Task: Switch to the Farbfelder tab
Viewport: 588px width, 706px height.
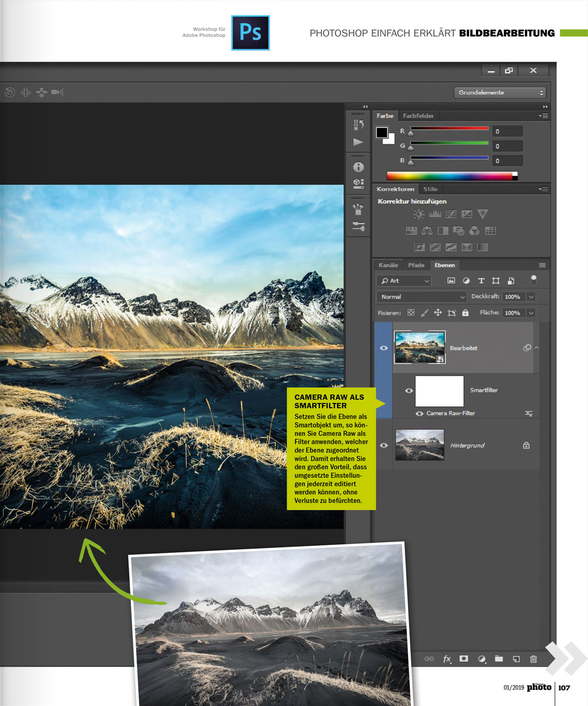Action: (x=418, y=116)
